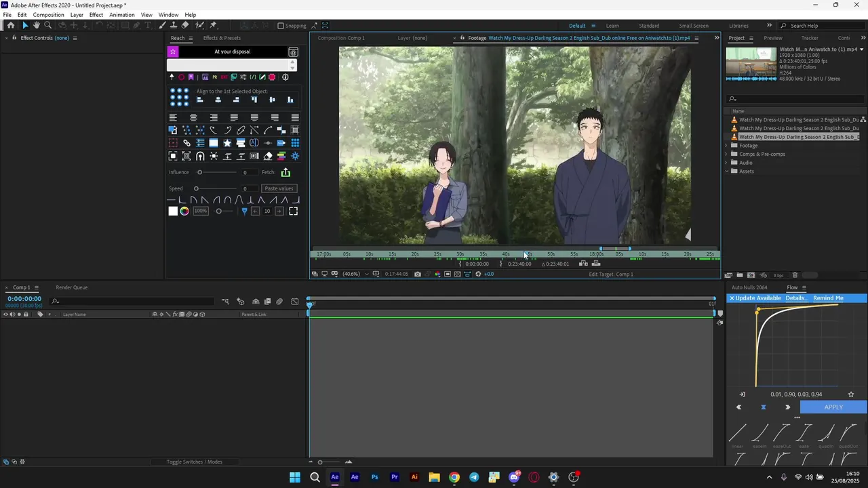Open the Reach panel menu

(x=192, y=38)
